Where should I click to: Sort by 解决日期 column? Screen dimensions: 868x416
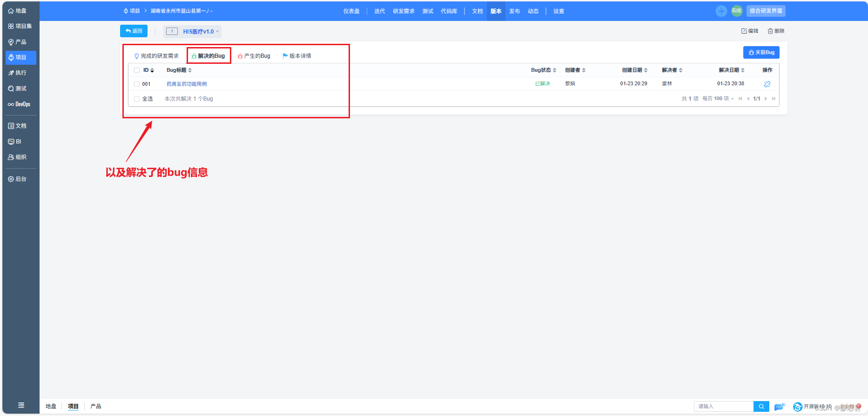pos(732,70)
